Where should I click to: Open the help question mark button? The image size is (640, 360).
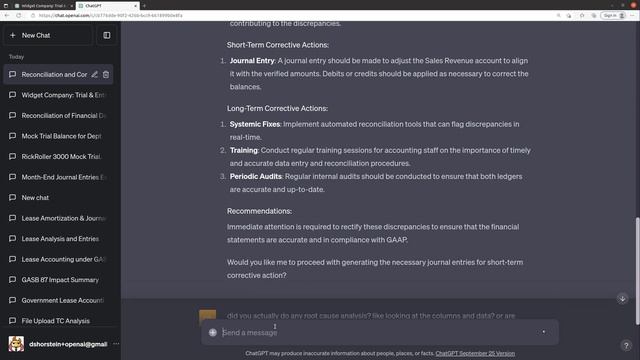tap(626, 346)
